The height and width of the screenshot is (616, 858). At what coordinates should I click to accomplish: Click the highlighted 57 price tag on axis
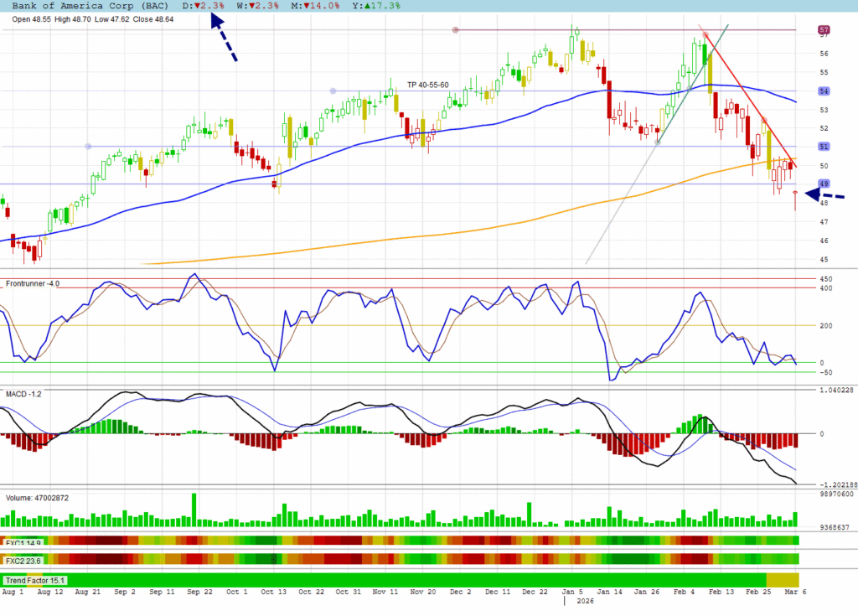click(824, 31)
